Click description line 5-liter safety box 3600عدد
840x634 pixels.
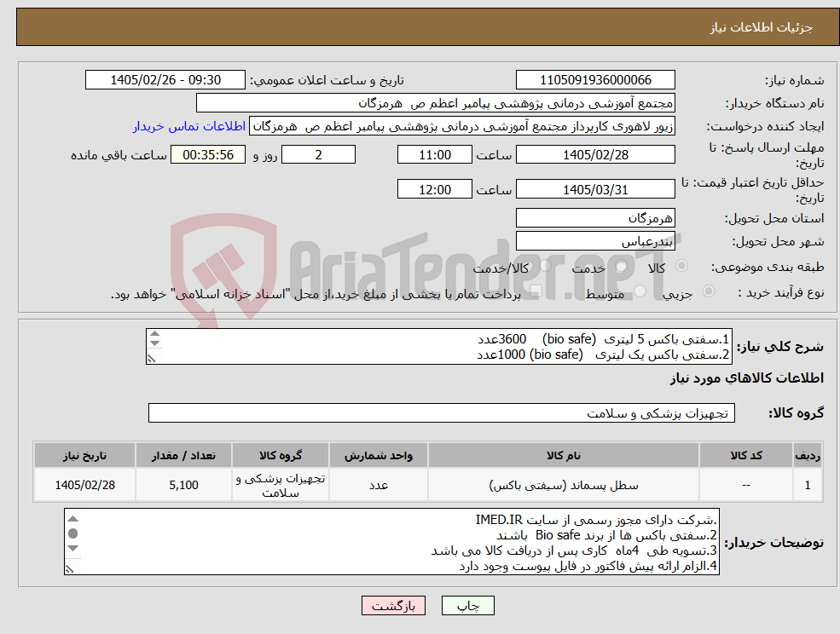[x=603, y=339]
